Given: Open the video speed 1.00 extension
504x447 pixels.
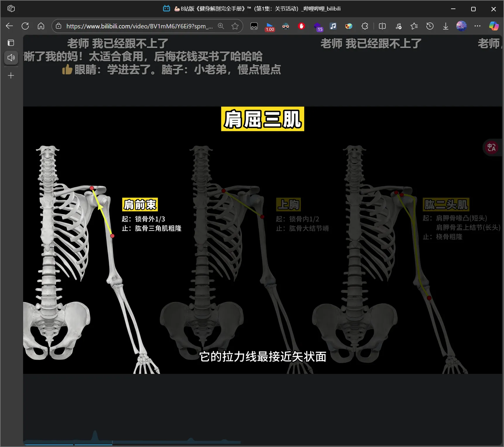Looking at the screenshot, I should pyautogui.click(x=270, y=27).
